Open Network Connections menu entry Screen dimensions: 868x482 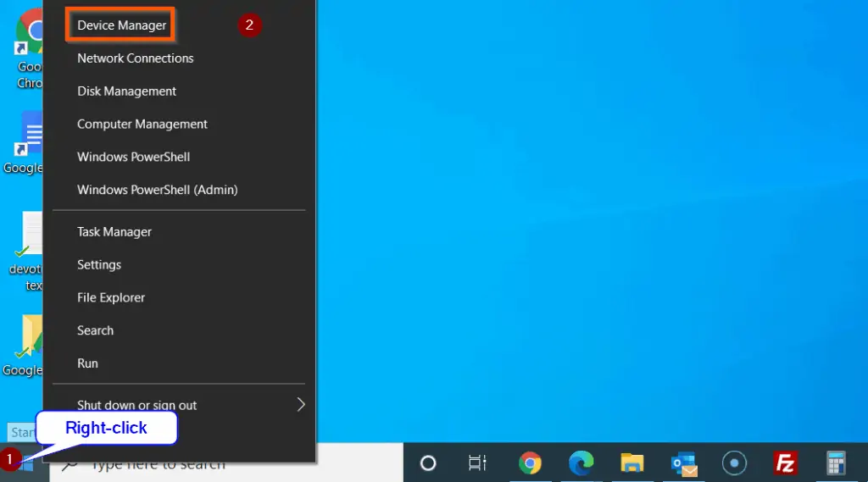(135, 58)
